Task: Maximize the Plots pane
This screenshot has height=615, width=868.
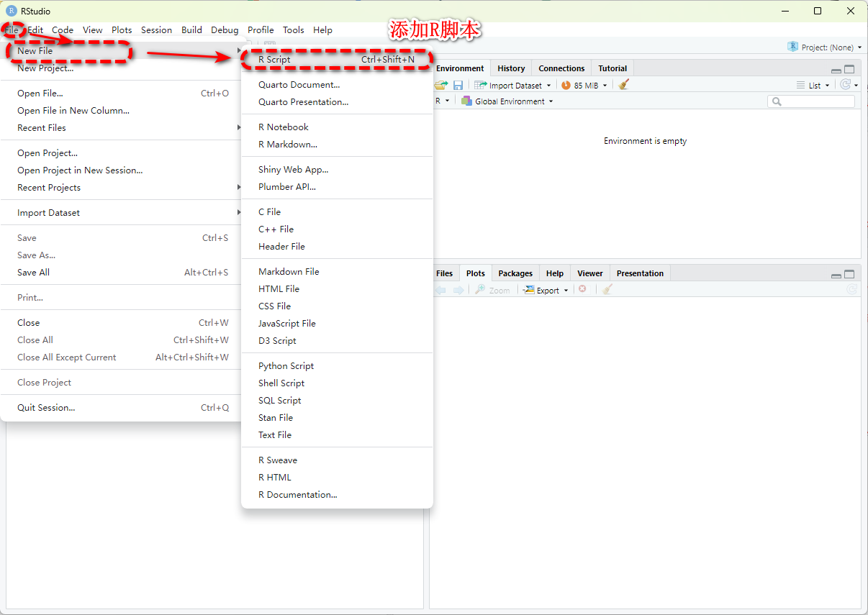Action: click(x=849, y=275)
